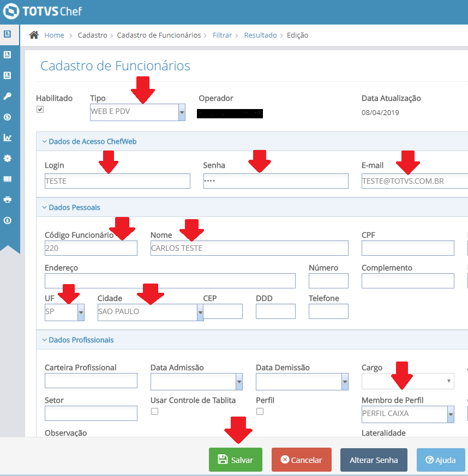Click Cadastro de Funcionários in breadcrumb
The height and width of the screenshot is (476, 468).
click(x=159, y=35)
